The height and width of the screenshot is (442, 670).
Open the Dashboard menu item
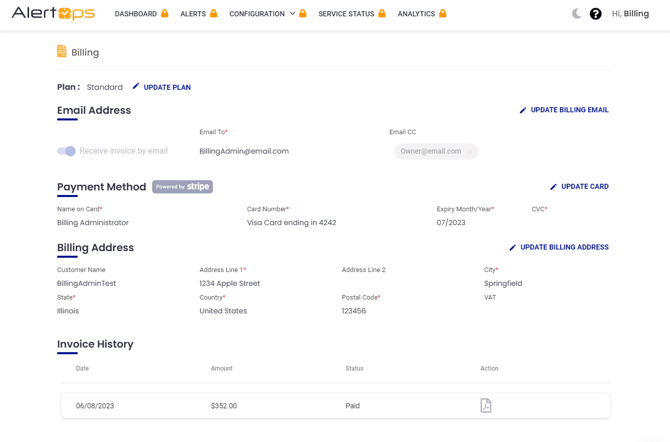point(136,14)
